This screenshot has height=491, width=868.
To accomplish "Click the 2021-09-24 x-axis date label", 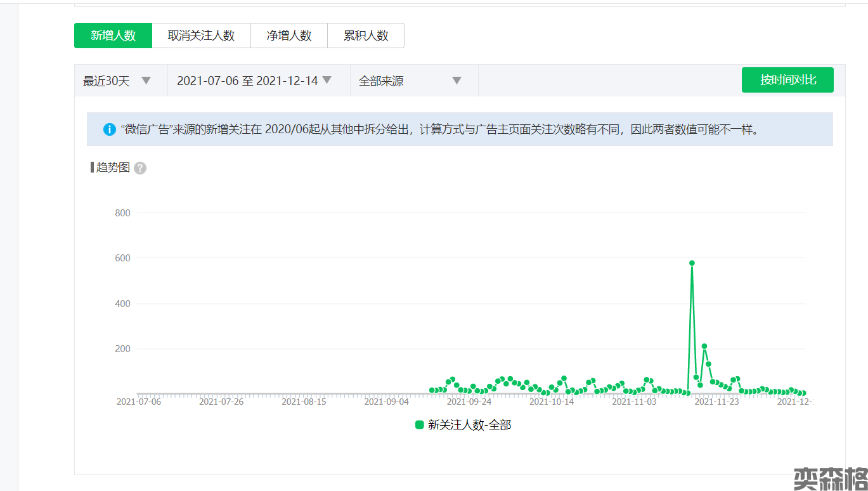I will coord(469,402).
